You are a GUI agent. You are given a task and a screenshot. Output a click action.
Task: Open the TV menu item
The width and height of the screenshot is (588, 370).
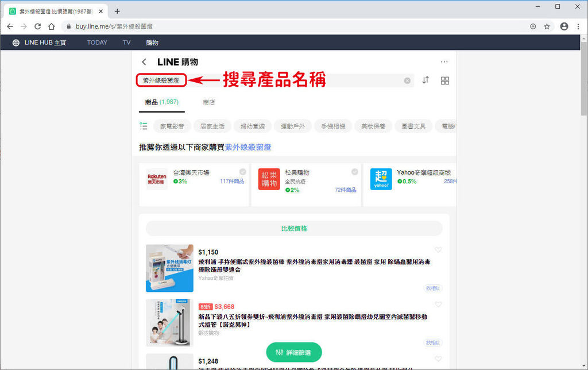[x=127, y=43]
